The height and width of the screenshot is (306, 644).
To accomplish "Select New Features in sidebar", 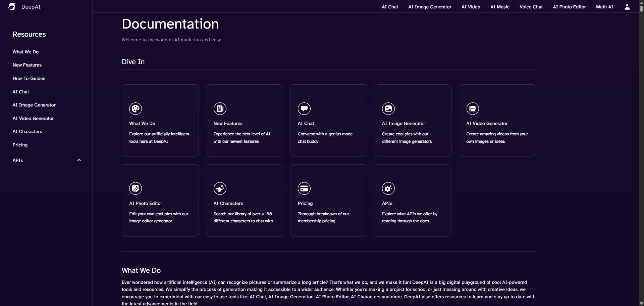I will 27,65.
